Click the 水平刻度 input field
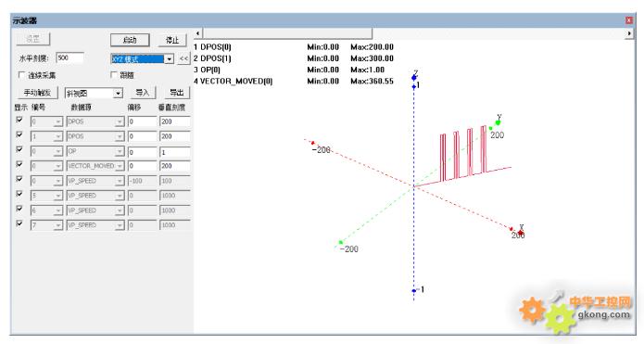 click(69, 57)
